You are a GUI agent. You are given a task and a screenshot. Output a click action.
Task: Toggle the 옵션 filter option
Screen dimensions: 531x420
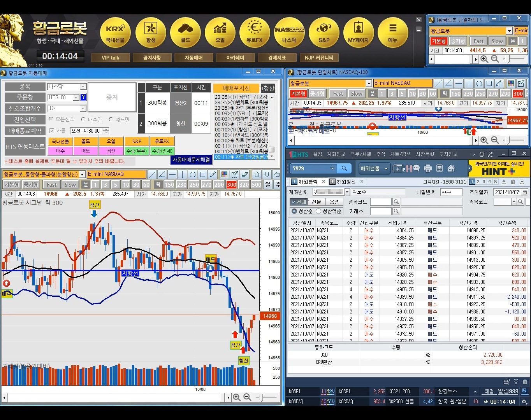[334, 202]
